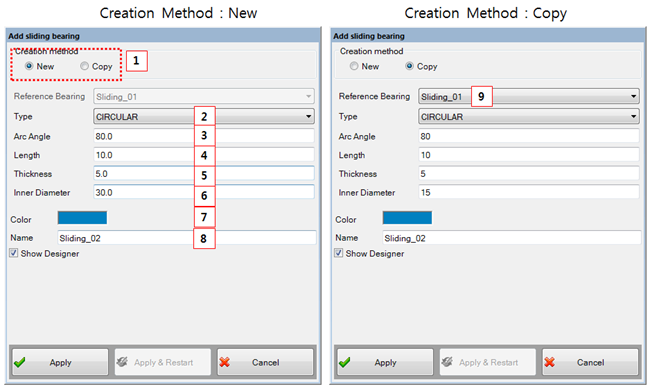Click Apply button in left dialog
This screenshot has width=650, height=389.
[x=60, y=362]
